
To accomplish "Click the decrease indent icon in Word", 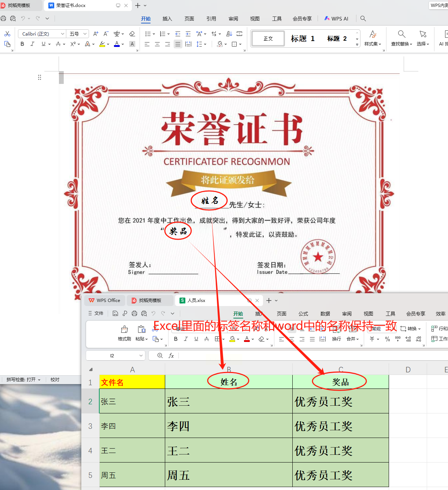I will coord(178,34).
